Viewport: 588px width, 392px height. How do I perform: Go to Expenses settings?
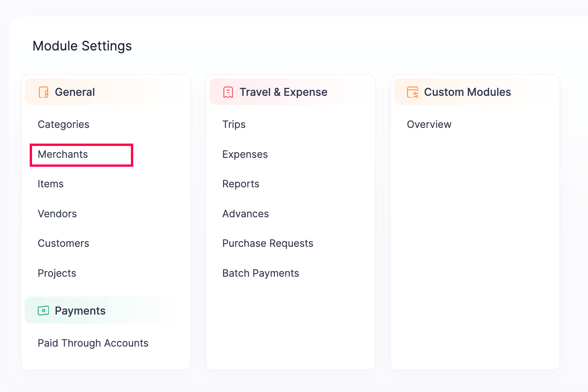[x=245, y=155]
